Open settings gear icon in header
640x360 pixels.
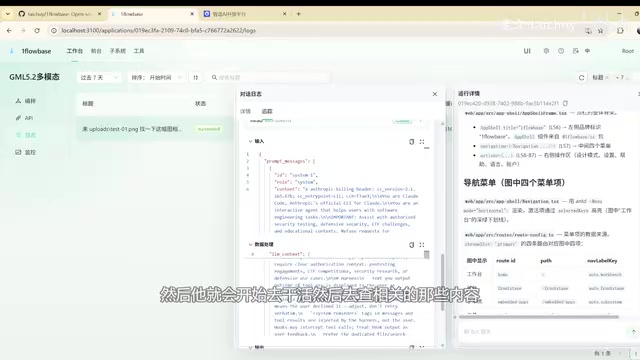click(546, 51)
